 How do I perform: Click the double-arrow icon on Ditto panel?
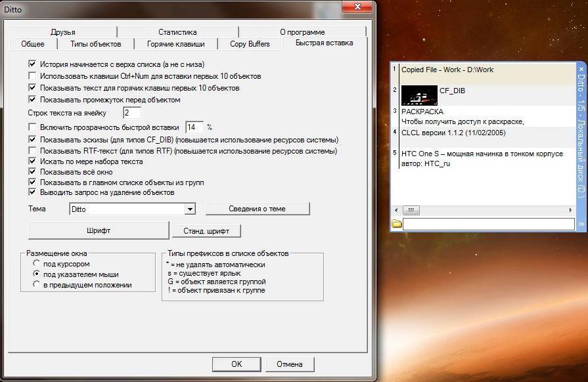click(x=581, y=224)
